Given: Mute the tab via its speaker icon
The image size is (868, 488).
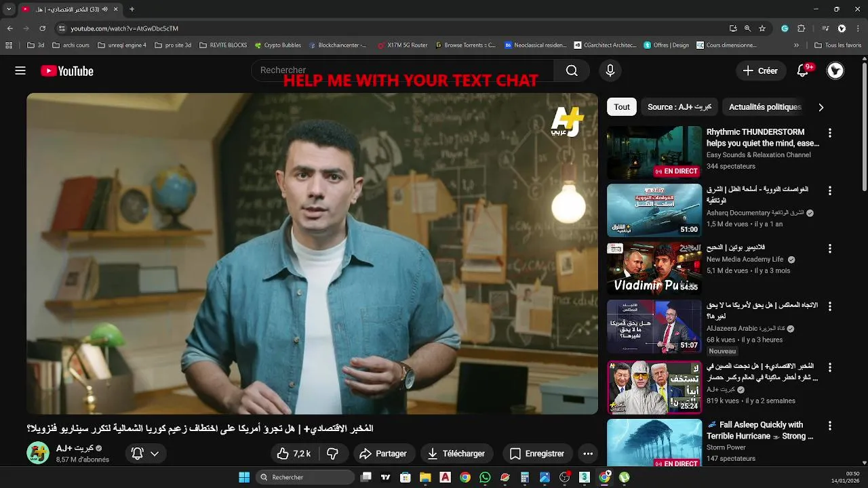Looking at the screenshot, I should click(x=105, y=9).
